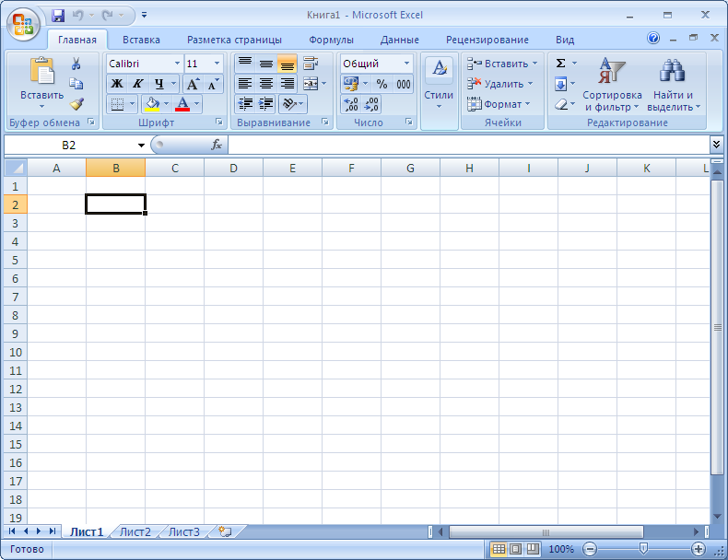
Task: Switch to Page Layout view
Action: 516,549
